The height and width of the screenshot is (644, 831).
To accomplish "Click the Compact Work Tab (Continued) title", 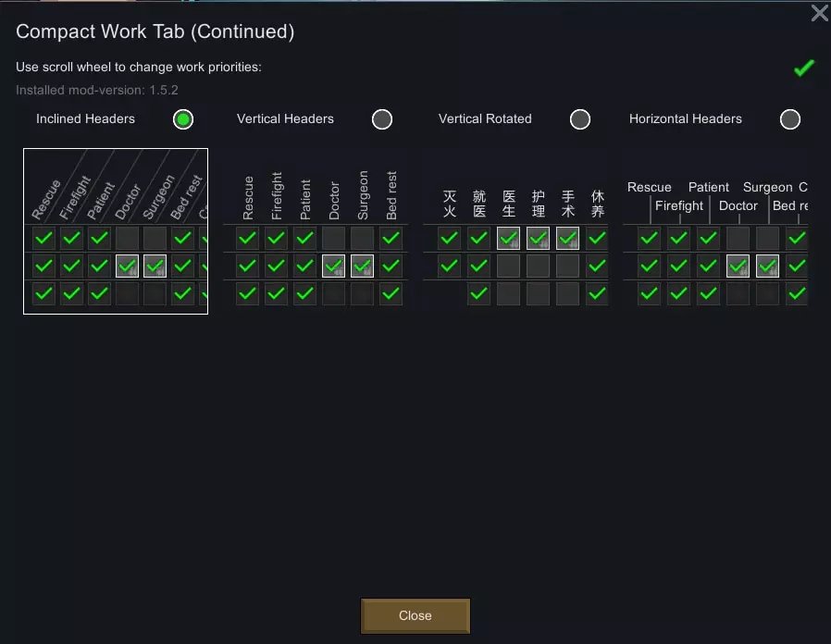I will [155, 31].
